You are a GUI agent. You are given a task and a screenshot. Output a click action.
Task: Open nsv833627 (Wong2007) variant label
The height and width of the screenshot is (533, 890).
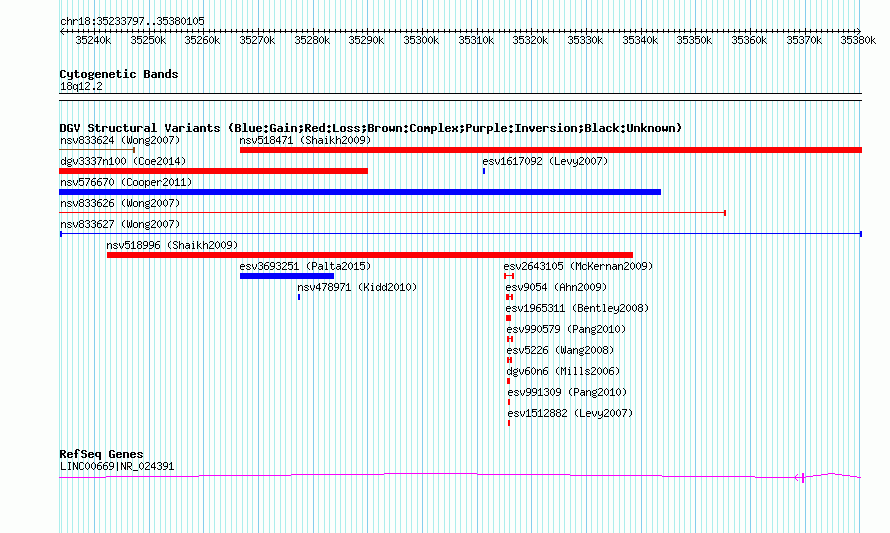tap(120, 224)
